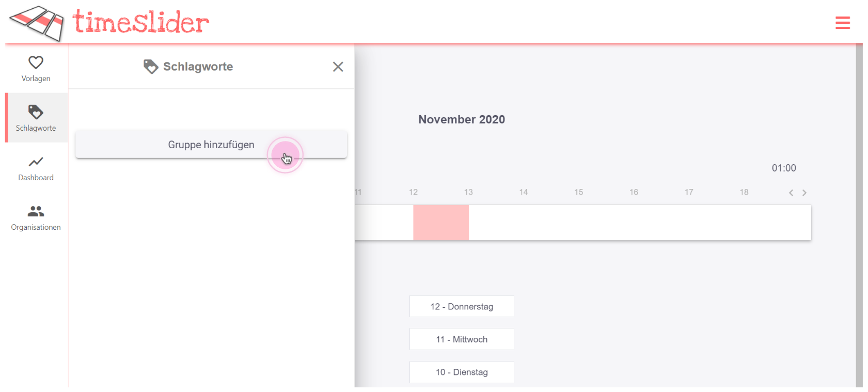Image resolution: width=868 pixels, height=392 pixels.
Task: Open the Vorlagen heart icon
Action: pyautogui.click(x=36, y=62)
